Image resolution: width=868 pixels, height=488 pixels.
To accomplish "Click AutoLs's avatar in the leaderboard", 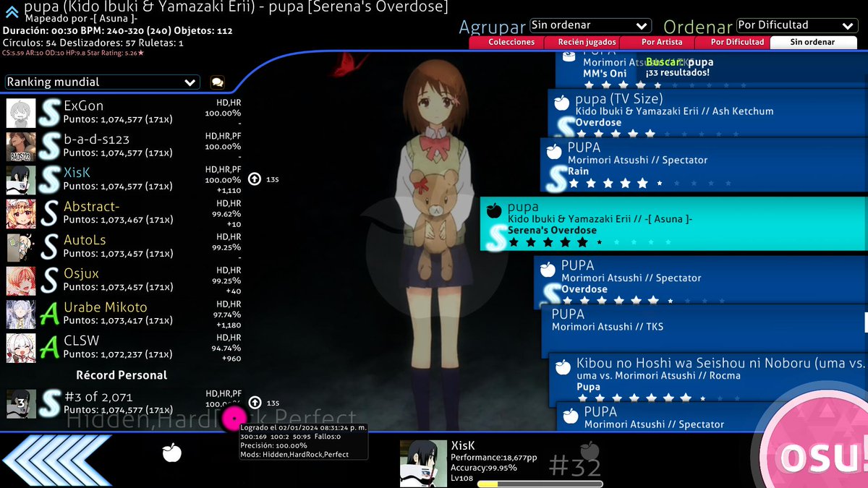I will point(21,247).
